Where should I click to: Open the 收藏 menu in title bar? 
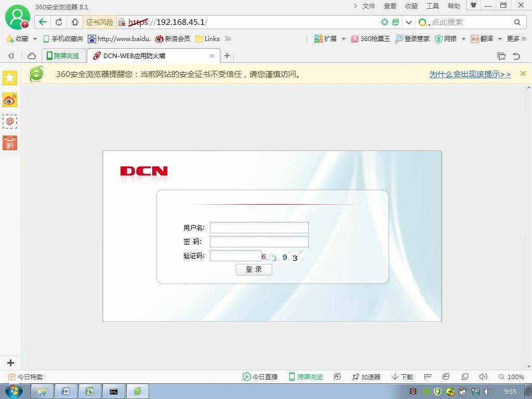(411, 6)
